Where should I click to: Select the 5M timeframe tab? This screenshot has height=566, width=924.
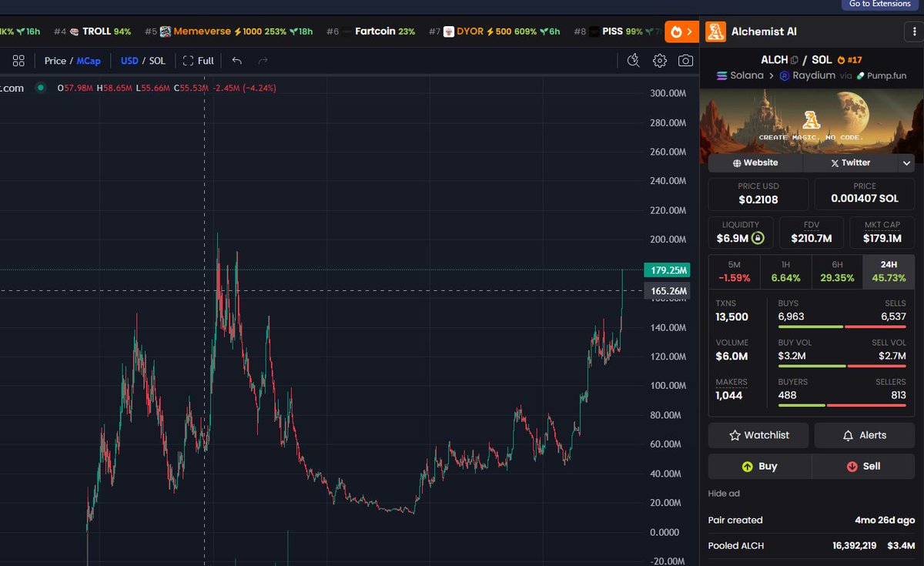734,272
